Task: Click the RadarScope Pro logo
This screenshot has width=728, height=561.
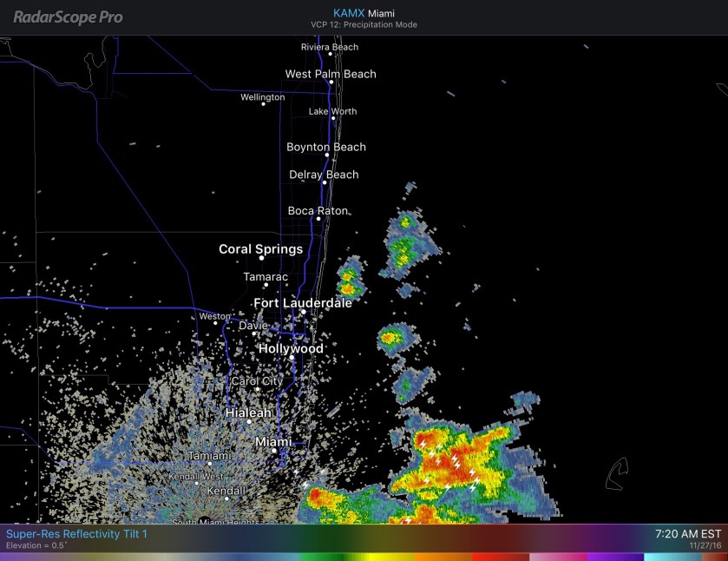Action: click(x=68, y=17)
